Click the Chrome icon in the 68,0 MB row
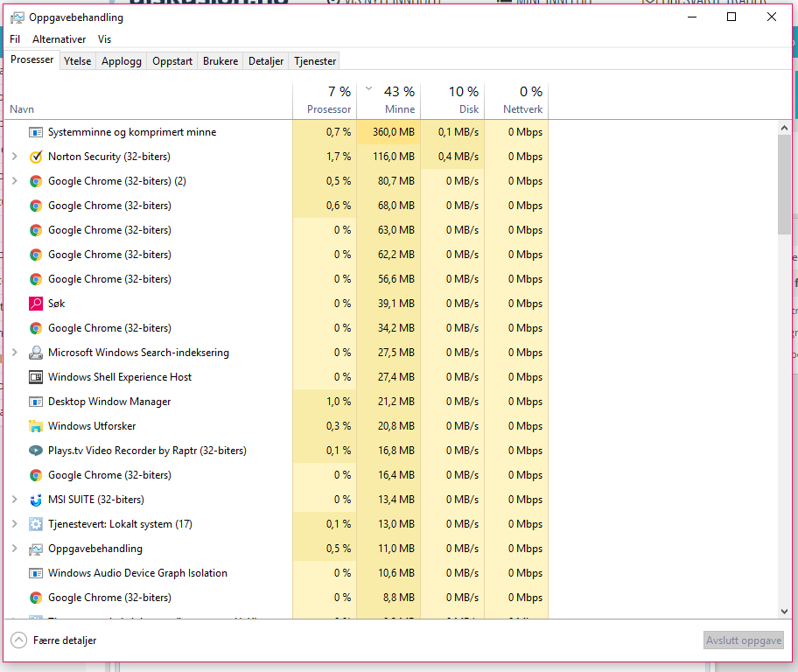 click(36, 206)
